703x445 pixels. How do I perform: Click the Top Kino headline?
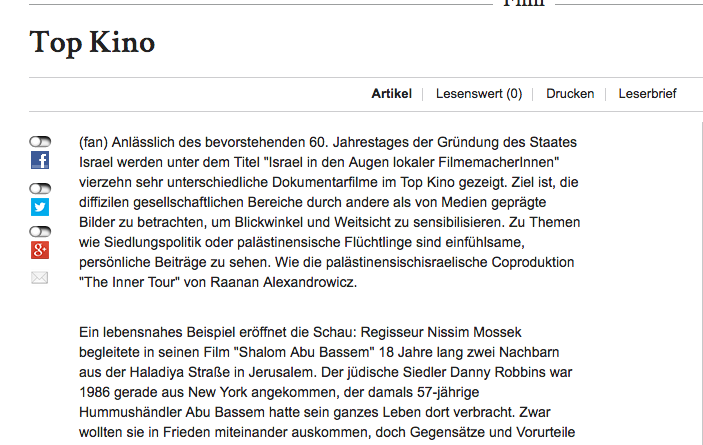[x=92, y=43]
